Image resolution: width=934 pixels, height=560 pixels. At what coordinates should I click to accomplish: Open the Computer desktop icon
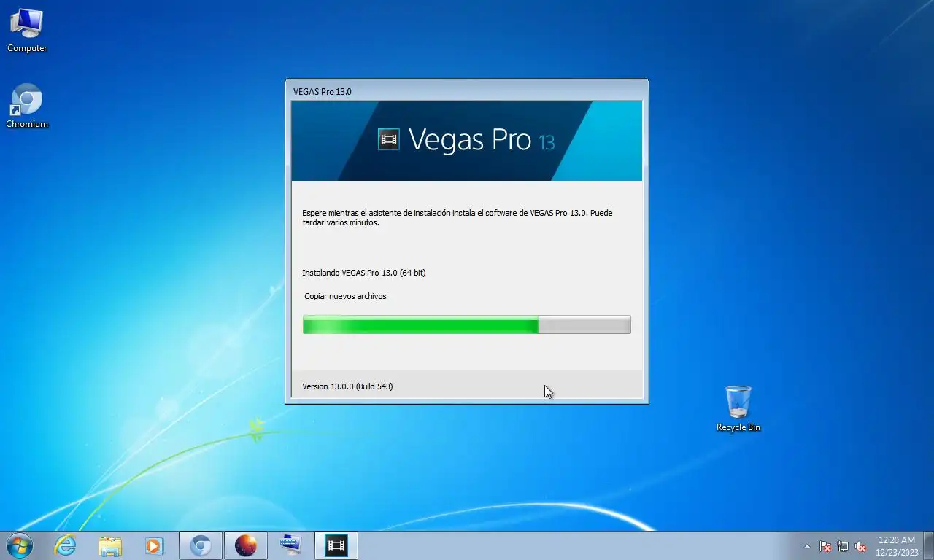(x=27, y=31)
